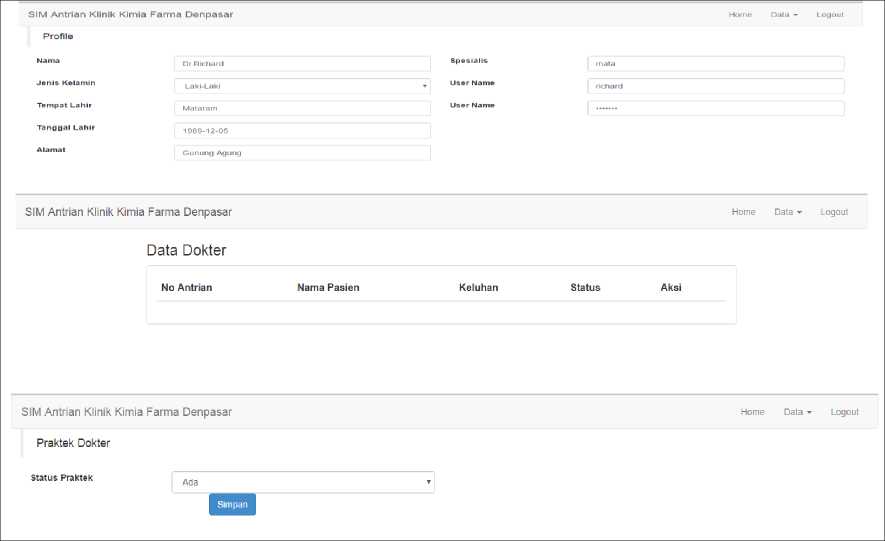Select the Tanggal Lahir date field

pos(301,131)
